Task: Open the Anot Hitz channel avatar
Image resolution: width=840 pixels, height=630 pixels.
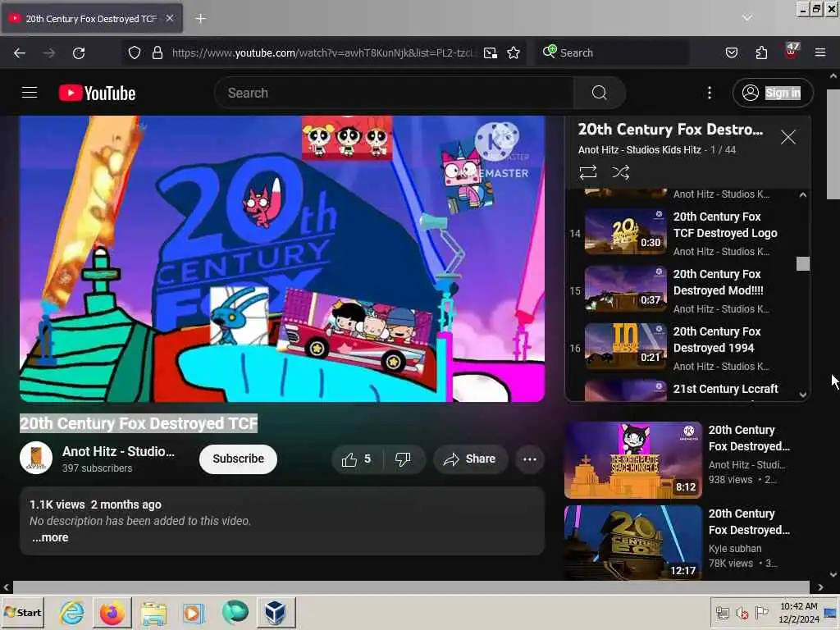Action: 36,458
